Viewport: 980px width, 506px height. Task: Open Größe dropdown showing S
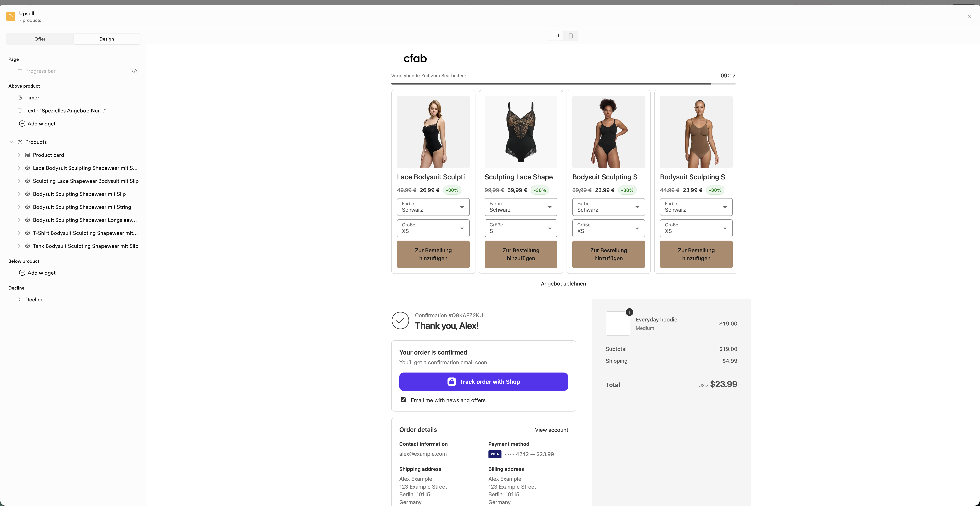[x=521, y=228]
